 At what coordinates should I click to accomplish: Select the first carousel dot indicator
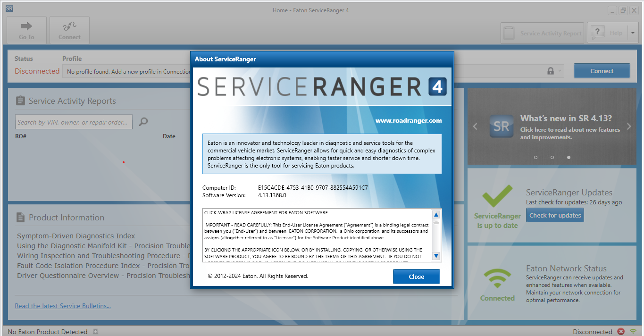536,157
